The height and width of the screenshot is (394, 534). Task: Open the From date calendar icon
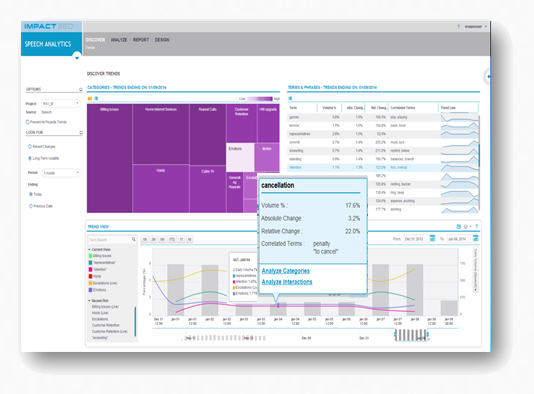tap(432, 238)
